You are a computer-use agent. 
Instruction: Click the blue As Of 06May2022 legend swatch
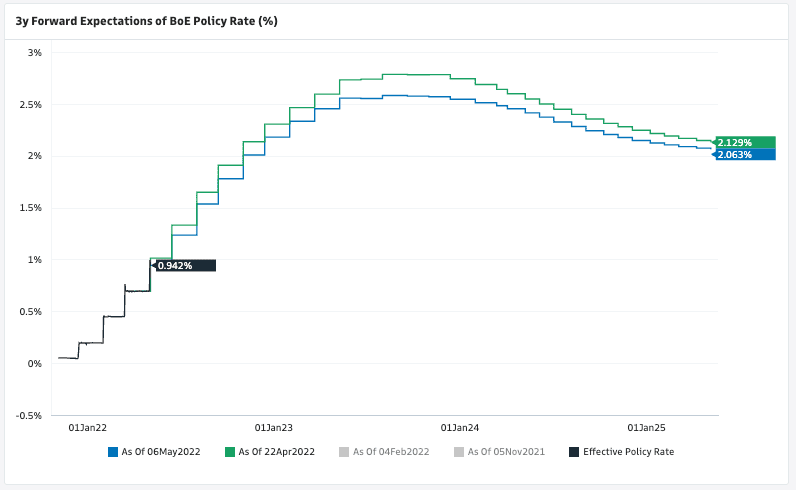[x=113, y=452]
